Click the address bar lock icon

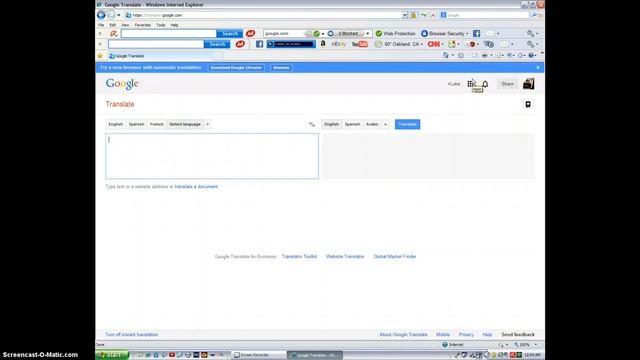[x=413, y=15]
